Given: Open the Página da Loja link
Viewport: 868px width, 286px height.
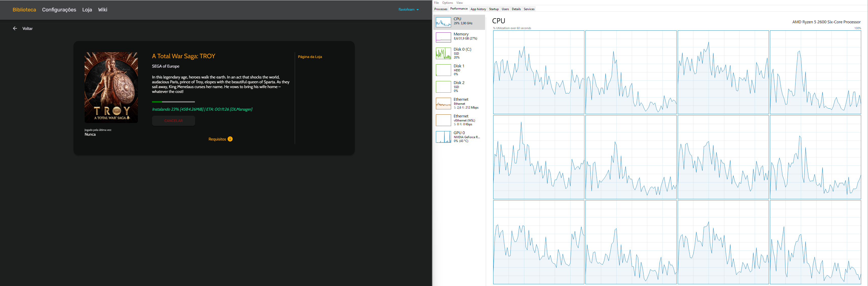Looking at the screenshot, I should tap(310, 56).
